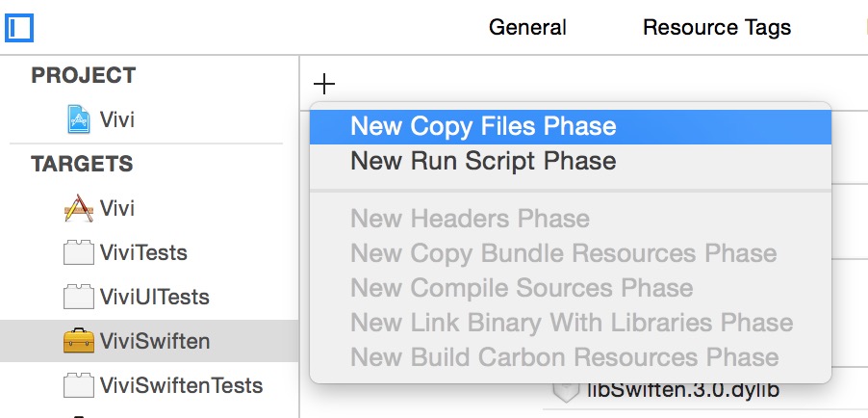Select the ViviTests target
Screen dimensions: 868x418
point(143,253)
